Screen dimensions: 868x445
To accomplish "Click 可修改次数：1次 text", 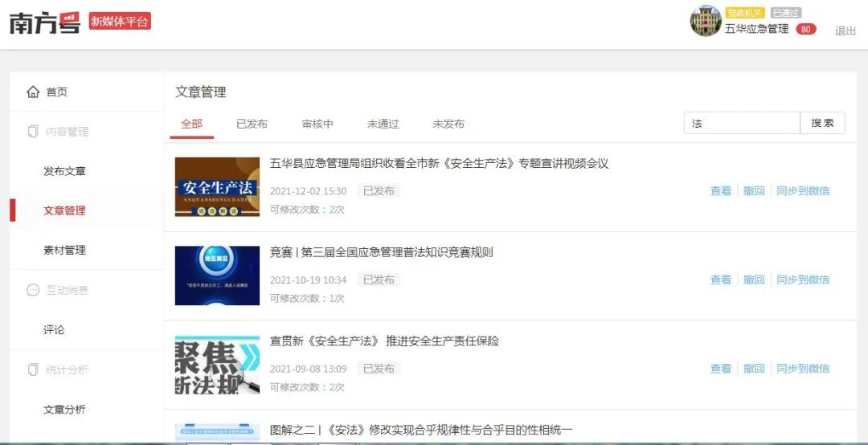I will 307,298.
